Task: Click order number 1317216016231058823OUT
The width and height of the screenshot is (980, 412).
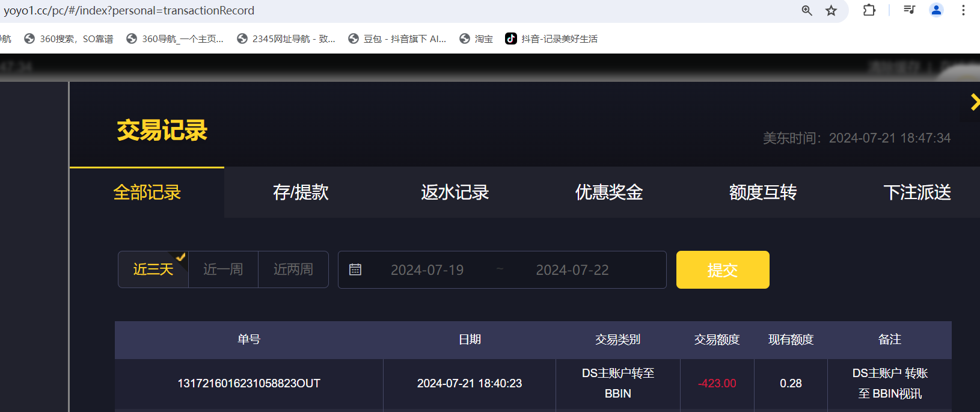Action: (249, 384)
